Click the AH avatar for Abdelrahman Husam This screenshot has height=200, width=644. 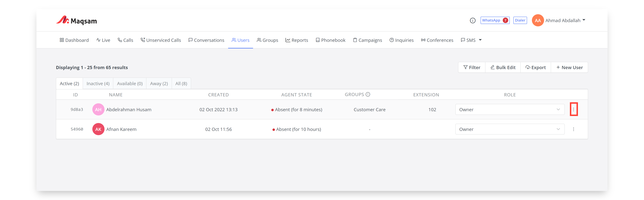click(x=98, y=110)
